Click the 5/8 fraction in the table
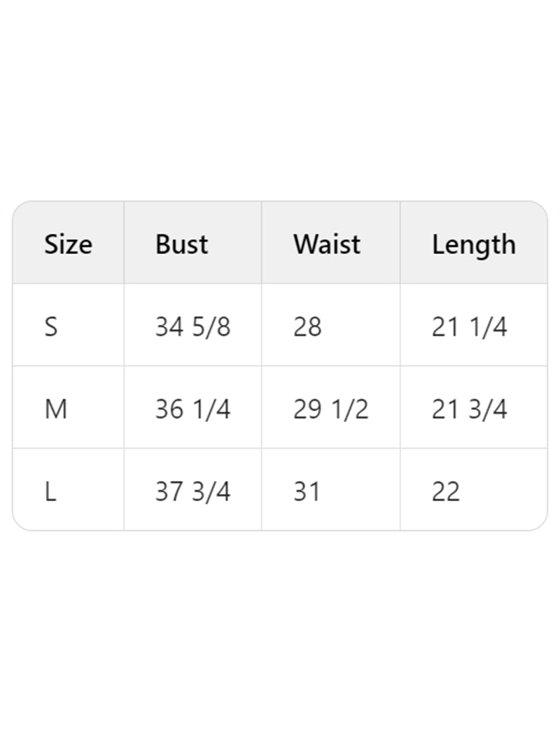The width and height of the screenshot is (560, 735). [211, 327]
